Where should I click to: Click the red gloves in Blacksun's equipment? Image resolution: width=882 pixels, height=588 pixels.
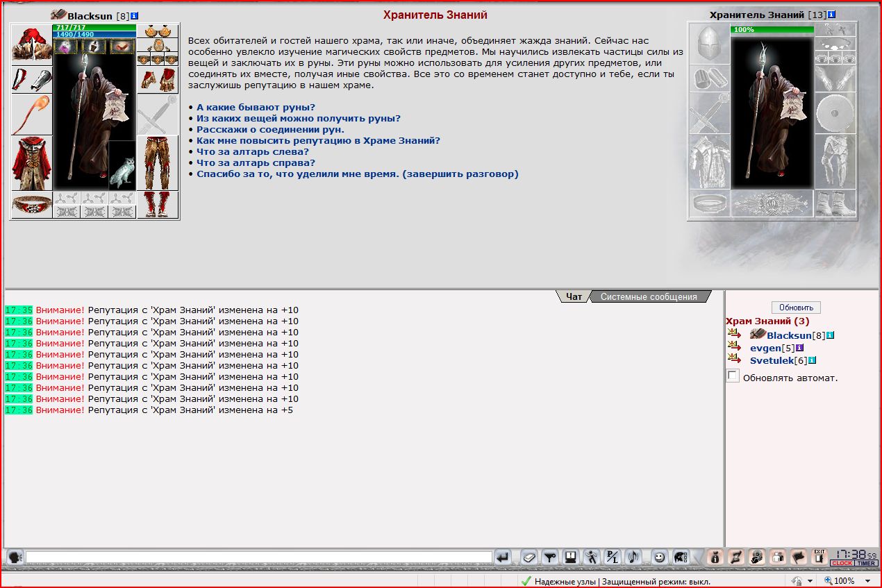click(158, 80)
